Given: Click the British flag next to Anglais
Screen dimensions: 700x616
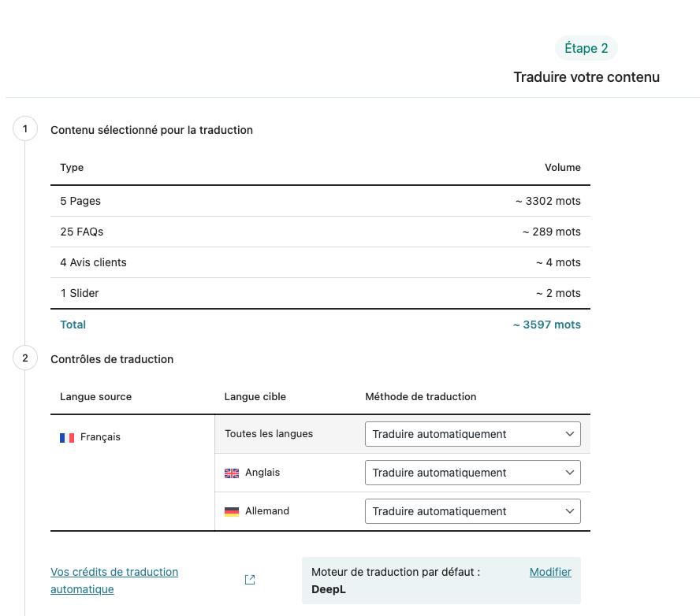Looking at the screenshot, I should [x=232, y=473].
